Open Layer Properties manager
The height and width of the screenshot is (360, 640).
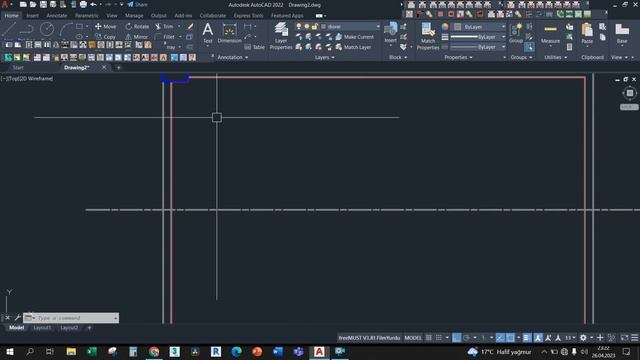point(281,36)
